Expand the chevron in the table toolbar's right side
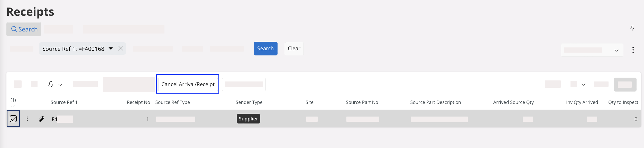Viewport: 644px width, 148px height. pos(584,85)
